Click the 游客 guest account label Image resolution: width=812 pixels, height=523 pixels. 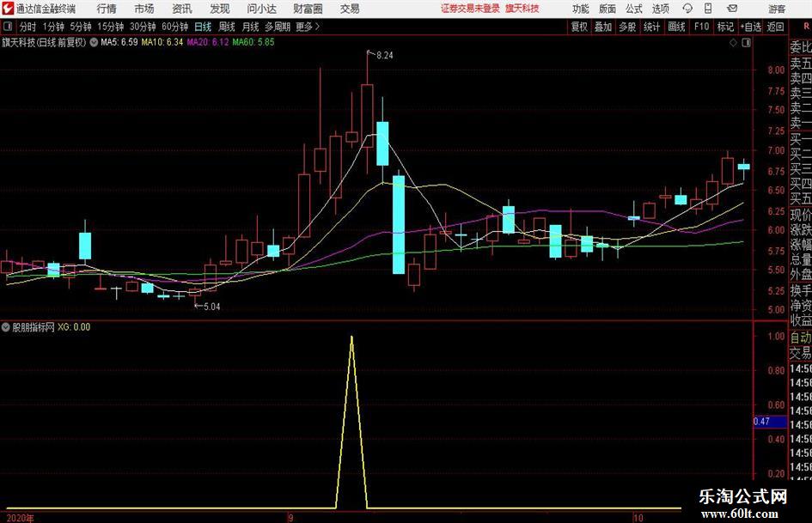pos(777,9)
